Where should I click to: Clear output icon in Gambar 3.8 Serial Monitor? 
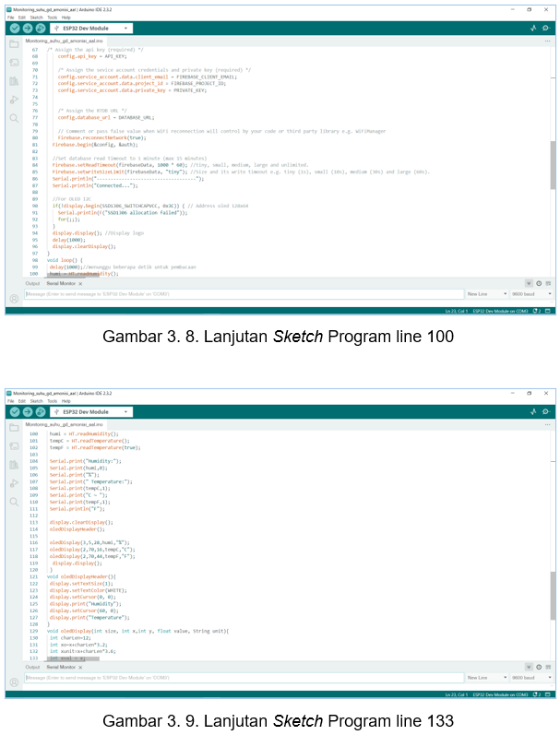pos(548,283)
